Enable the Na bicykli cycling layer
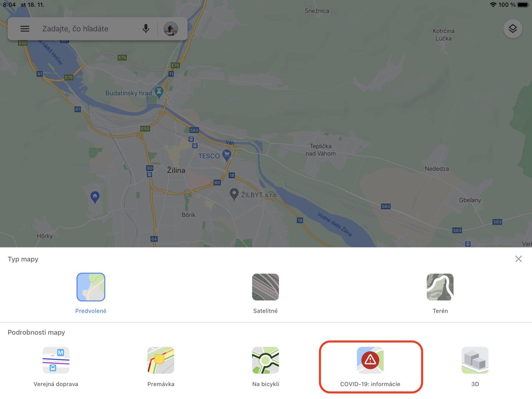Viewport: 532px width, 399px height. click(265, 367)
